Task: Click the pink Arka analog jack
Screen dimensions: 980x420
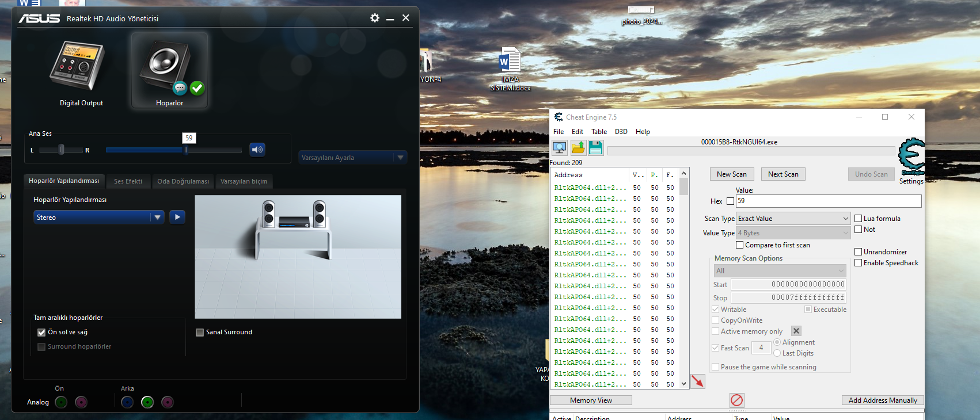Action: (168, 402)
